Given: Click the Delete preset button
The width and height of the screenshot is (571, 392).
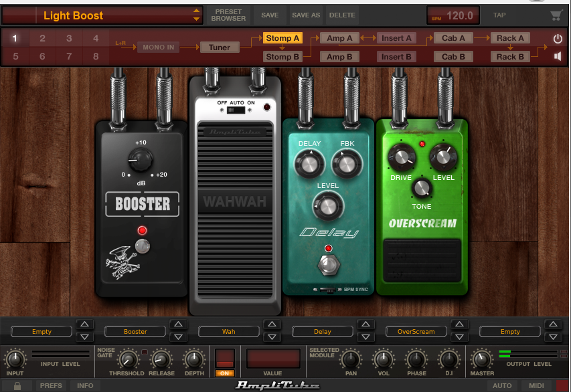Looking at the screenshot, I should 342,15.
